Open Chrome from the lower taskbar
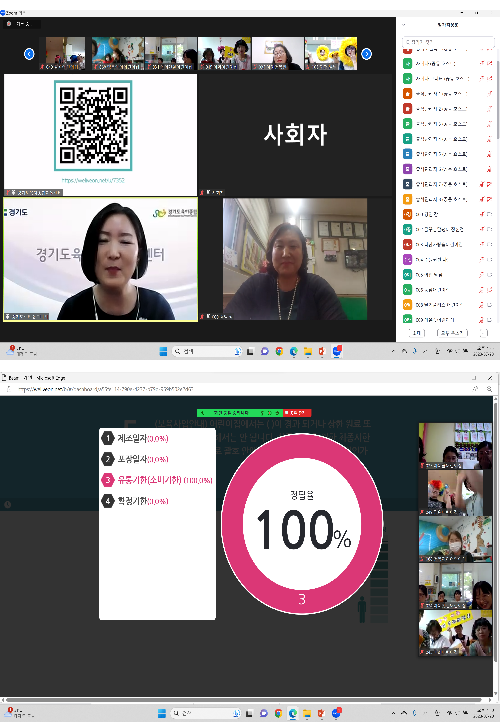 (x=278, y=713)
